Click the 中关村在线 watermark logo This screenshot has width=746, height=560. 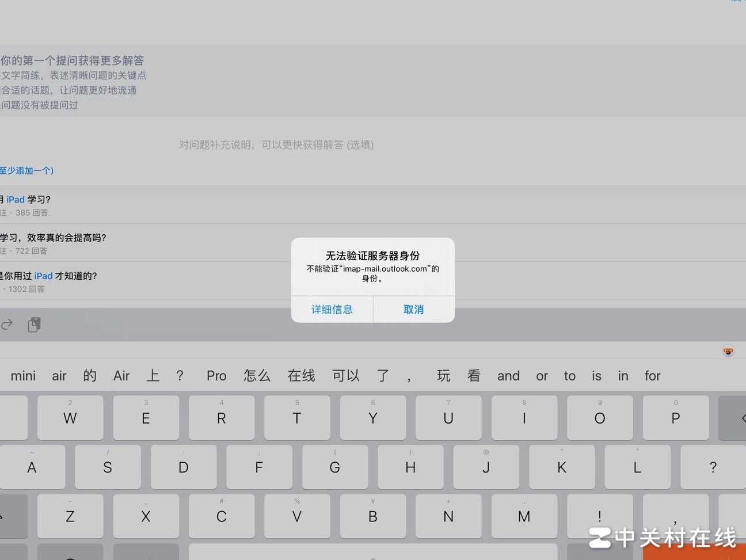tap(662, 539)
